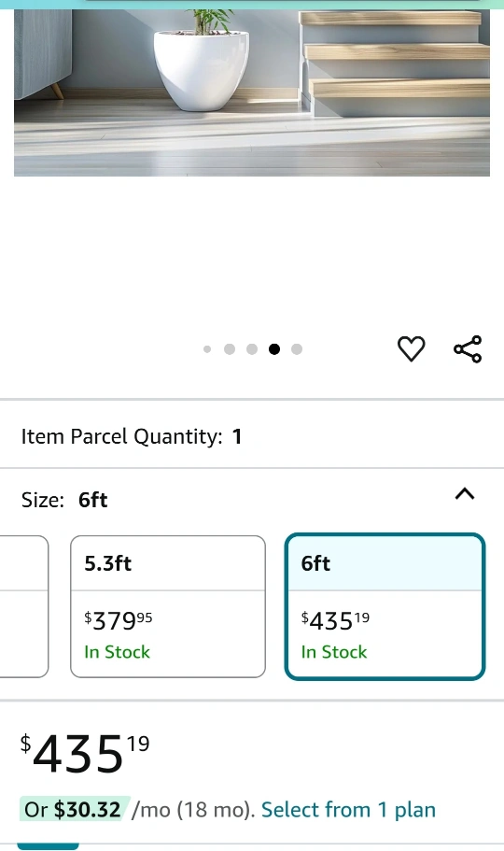Tap the share icon
Viewport: 504px width, 851px height.
(468, 349)
